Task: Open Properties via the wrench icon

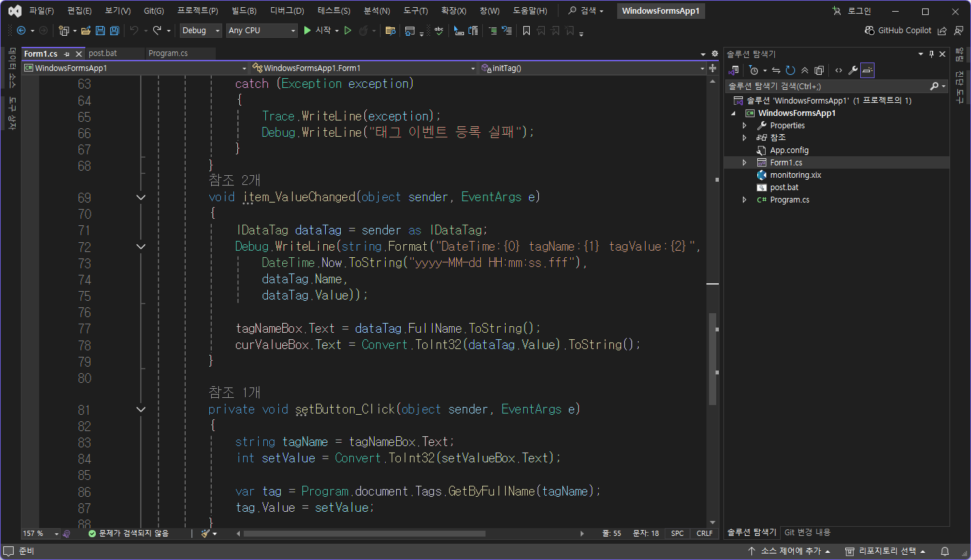Action: pyautogui.click(x=852, y=70)
